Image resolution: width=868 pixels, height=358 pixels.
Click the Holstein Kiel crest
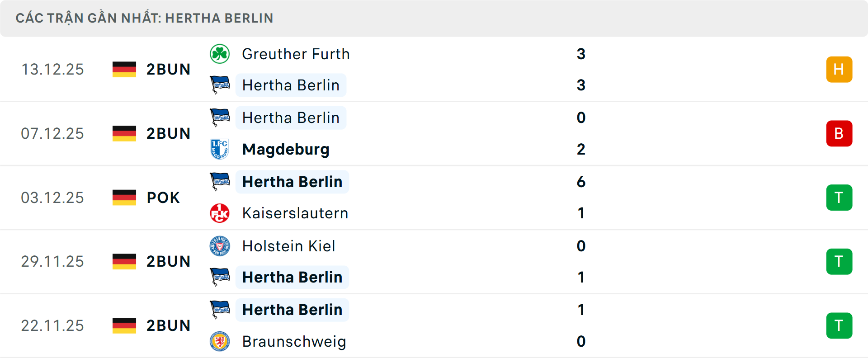(x=220, y=246)
